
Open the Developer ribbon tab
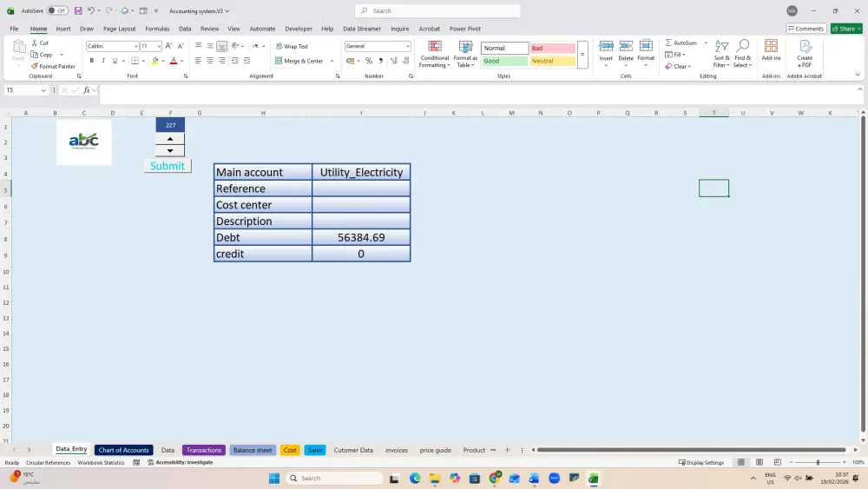pos(299,29)
